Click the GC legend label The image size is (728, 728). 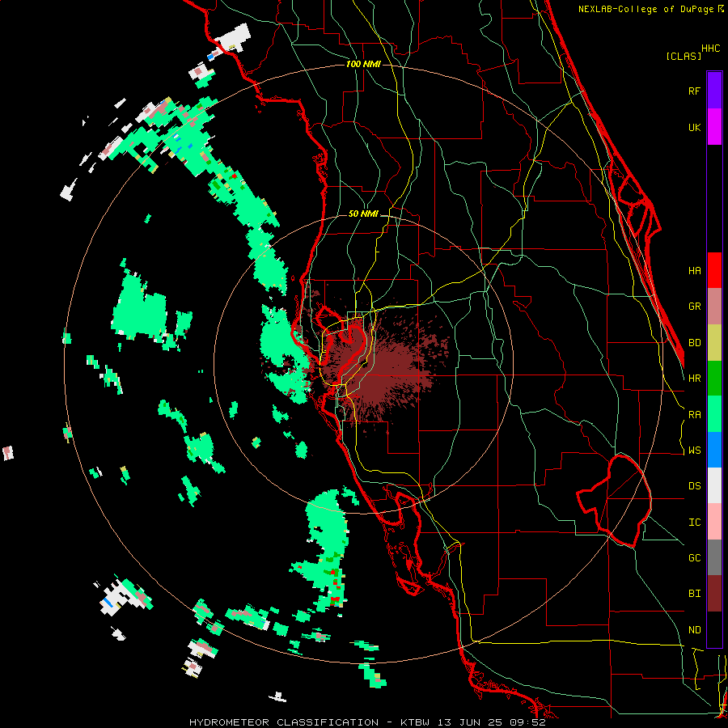(695, 558)
